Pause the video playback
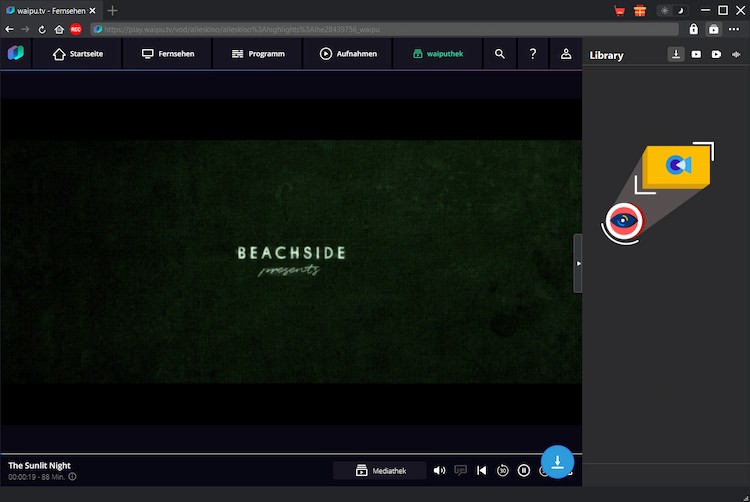750x502 pixels. click(524, 470)
